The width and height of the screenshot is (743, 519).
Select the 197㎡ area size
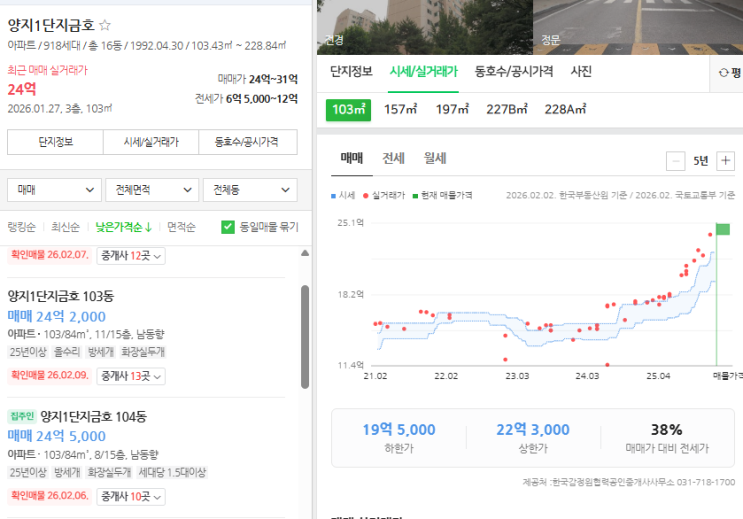tap(452, 109)
